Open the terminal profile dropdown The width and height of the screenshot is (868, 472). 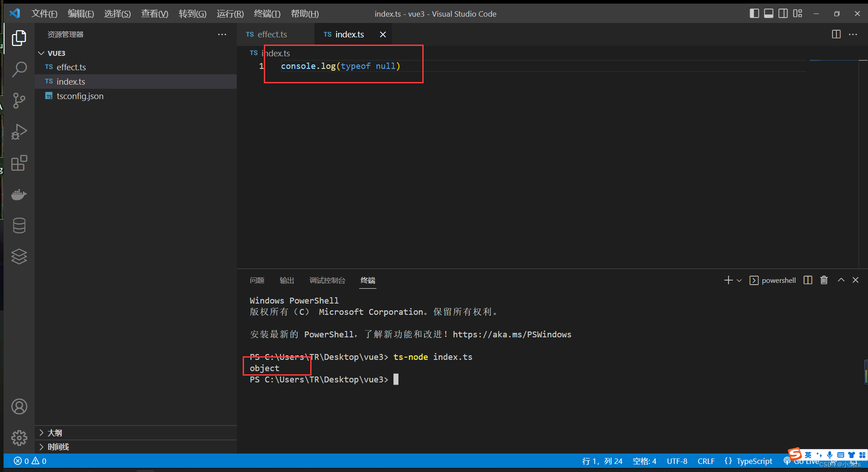738,280
